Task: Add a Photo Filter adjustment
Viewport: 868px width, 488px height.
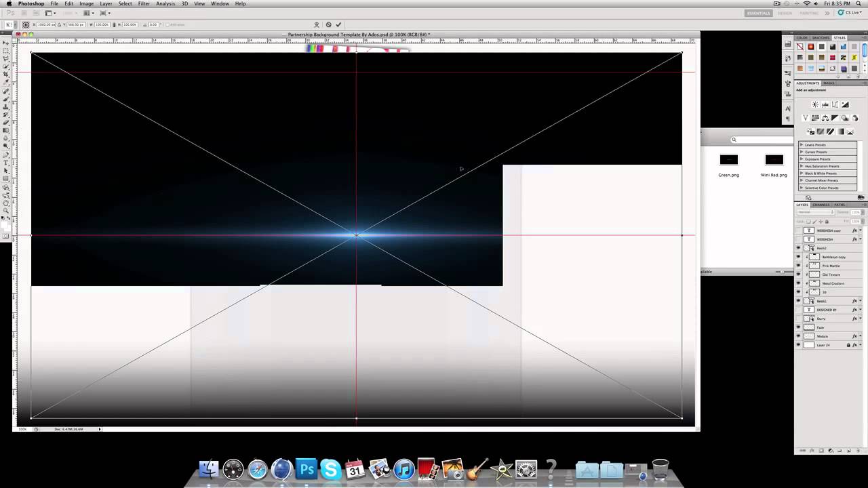Action: point(845,118)
